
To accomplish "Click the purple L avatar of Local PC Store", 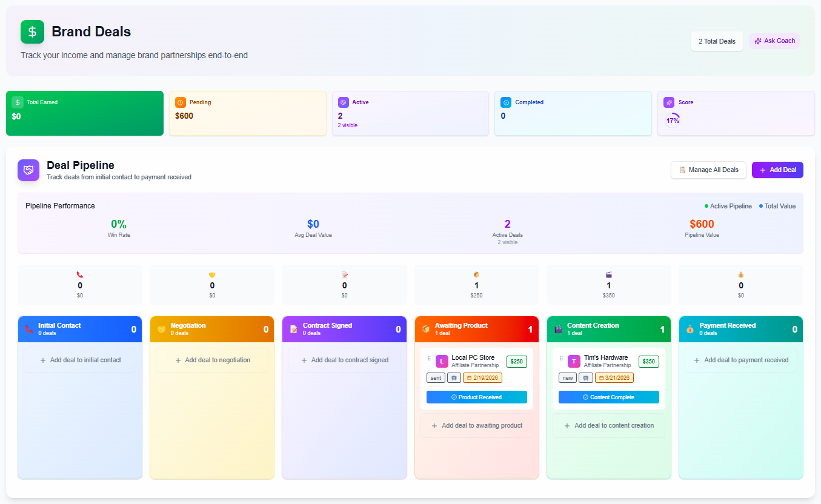I will tap(442, 362).
